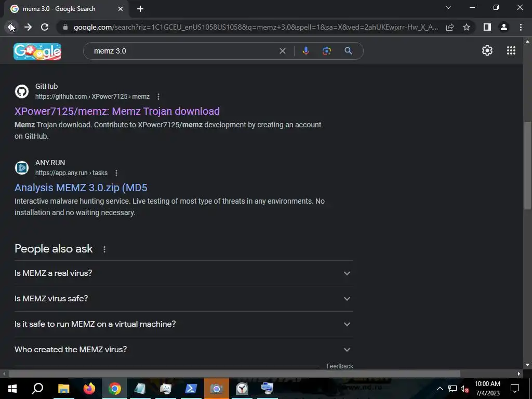This screenshot has width=532, height=399.
Task: Open the Chrome side panel
Action: coord(487,27)
